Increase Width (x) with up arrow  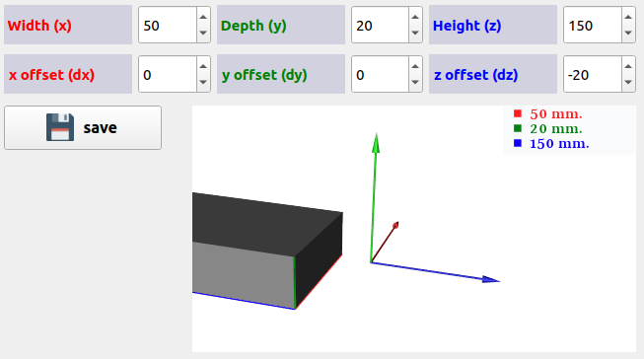coord(203,17)
